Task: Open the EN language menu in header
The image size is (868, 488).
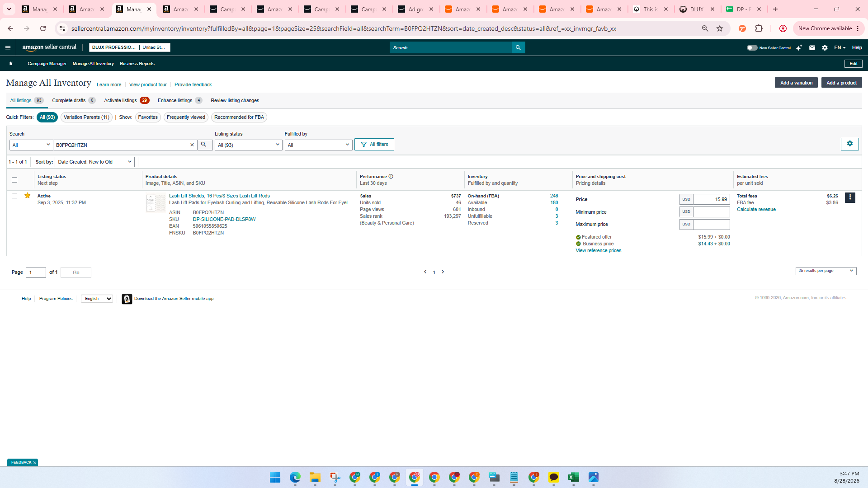Action: point(840,47)
